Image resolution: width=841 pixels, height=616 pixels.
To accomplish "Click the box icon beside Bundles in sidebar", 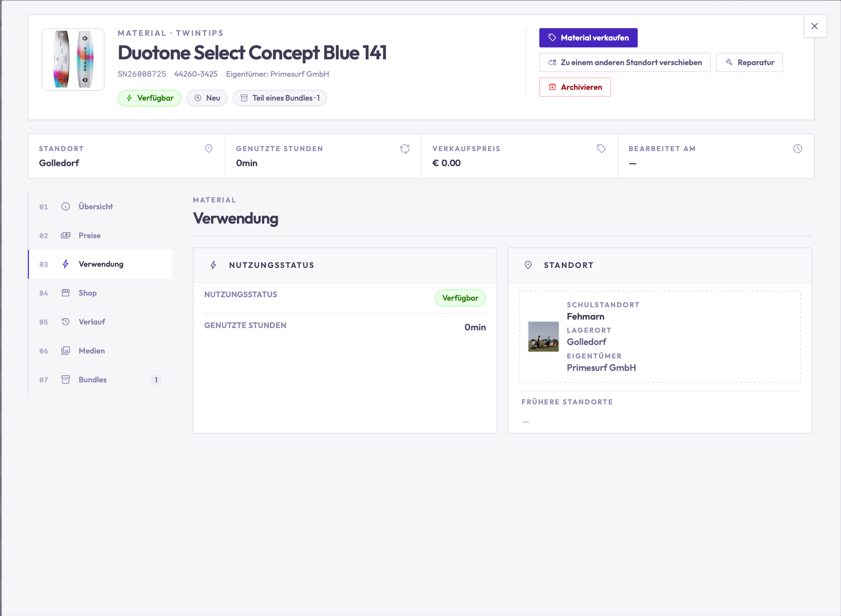I will [x=66, y=379].
